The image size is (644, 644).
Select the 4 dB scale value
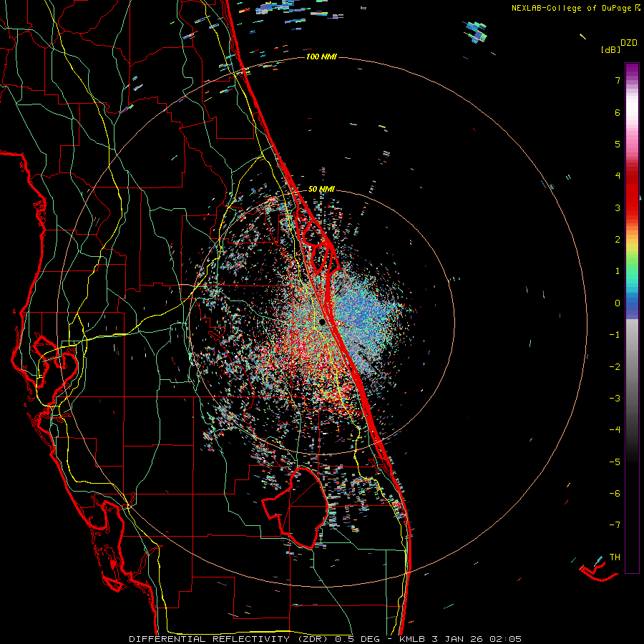[618, 176]
